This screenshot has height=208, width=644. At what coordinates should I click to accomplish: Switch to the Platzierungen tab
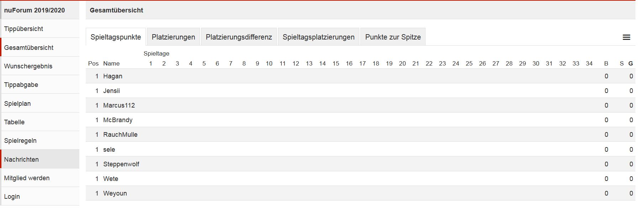tap(173, 37)
